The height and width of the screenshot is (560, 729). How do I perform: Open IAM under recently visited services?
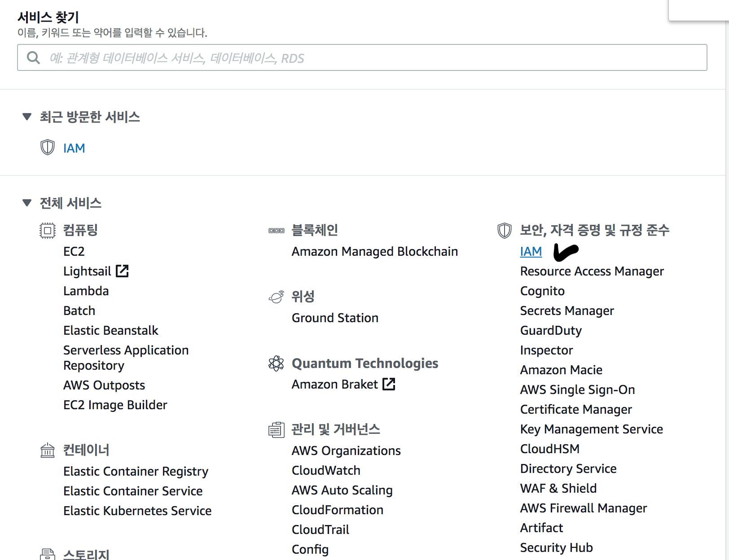click(74, 148)
